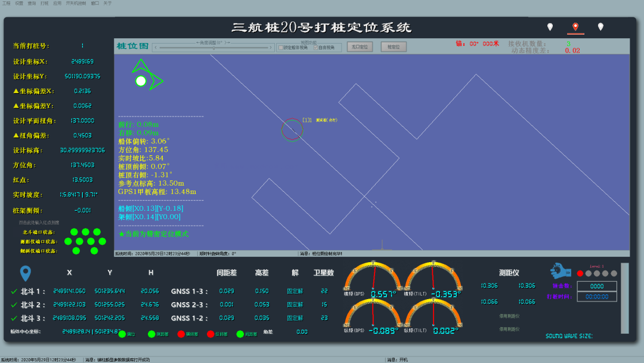The height and width of the screenshot is (363, 644).
Task: Click the 红点 value 13.5003
Action: [x=82, y=180]
